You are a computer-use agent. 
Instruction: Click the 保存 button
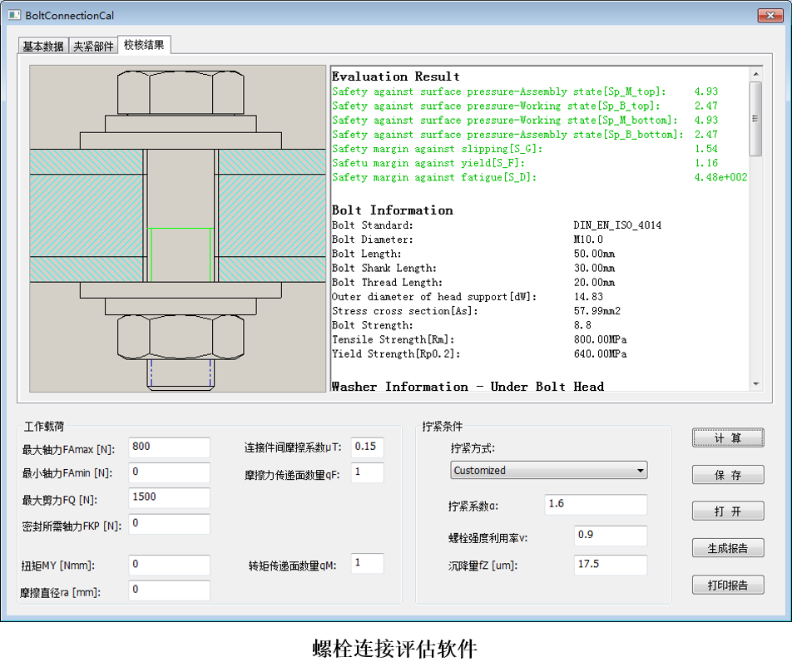(728, 475)
